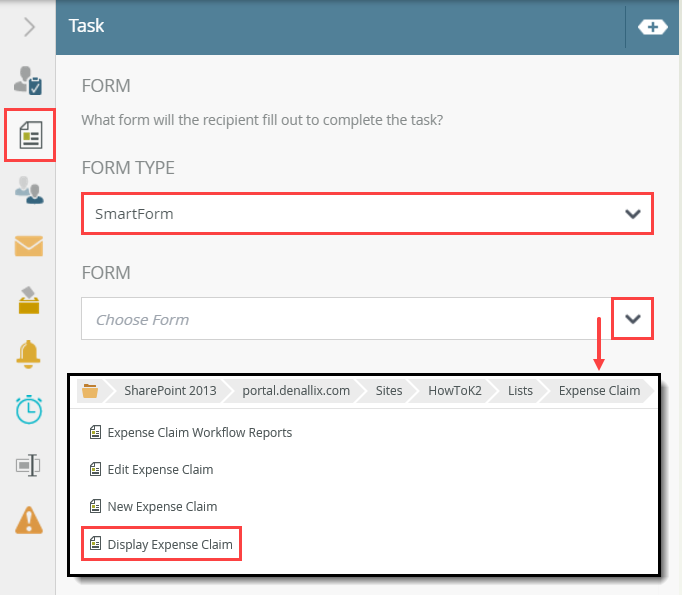The height and width of the screenshot is (595, 682).
Task: Select Expense Claim Workflow Reports form
Action: (x=199, y=433)
